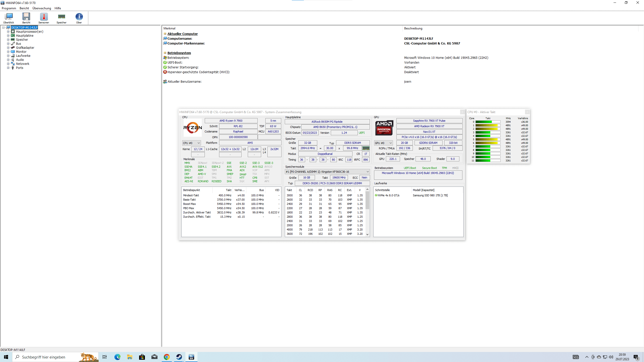Click the Audio speaker icon in tree
Viewport: 644px width, 362px height.
[x=13, y=60]
